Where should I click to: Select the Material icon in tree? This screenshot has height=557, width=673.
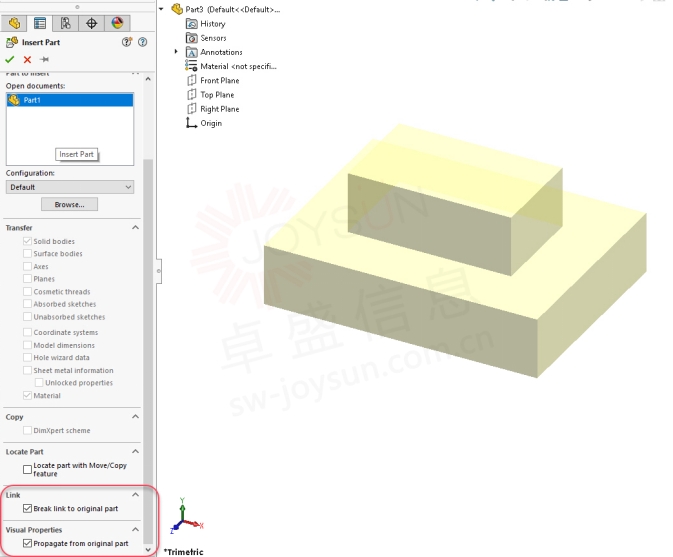coord(191,66)
